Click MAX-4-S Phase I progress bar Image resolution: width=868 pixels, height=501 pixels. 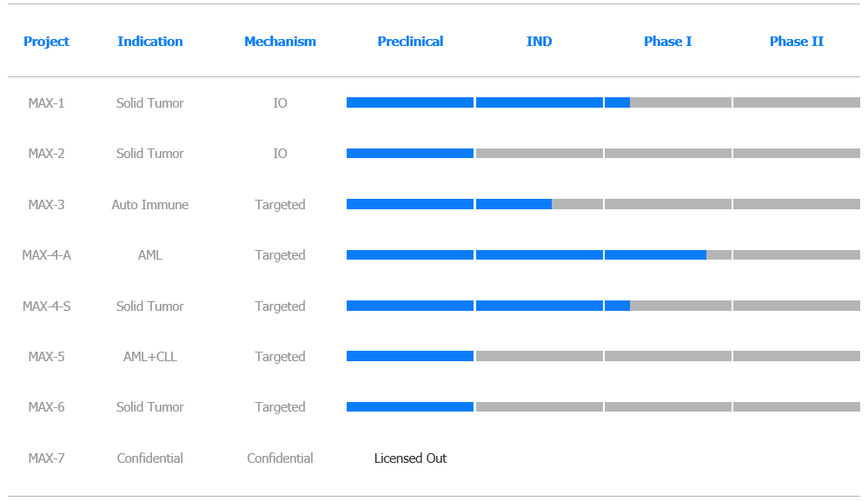tap(668, 306)
